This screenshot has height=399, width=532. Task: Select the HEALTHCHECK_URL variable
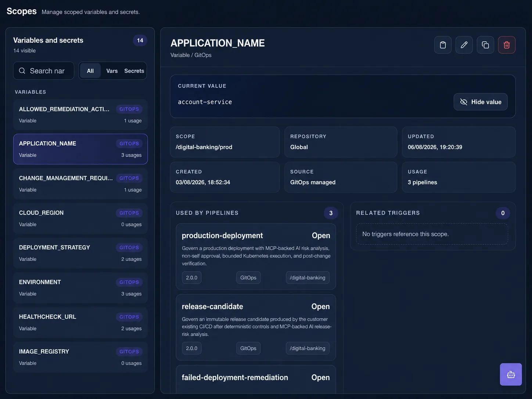tap(80, 322)
